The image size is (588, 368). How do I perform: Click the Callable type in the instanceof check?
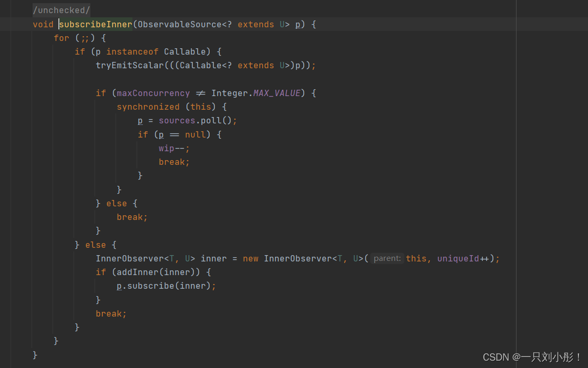point(185,51)
